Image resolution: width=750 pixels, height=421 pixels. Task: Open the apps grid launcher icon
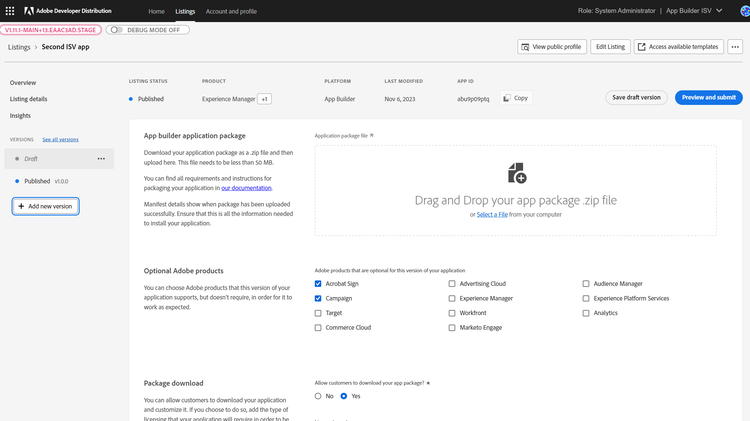tap(10, 11)
